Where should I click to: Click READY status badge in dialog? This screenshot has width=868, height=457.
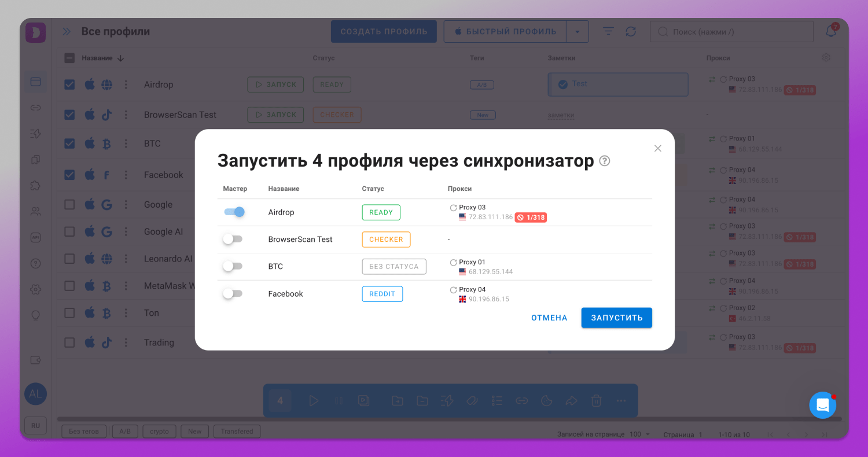(381, 212)
